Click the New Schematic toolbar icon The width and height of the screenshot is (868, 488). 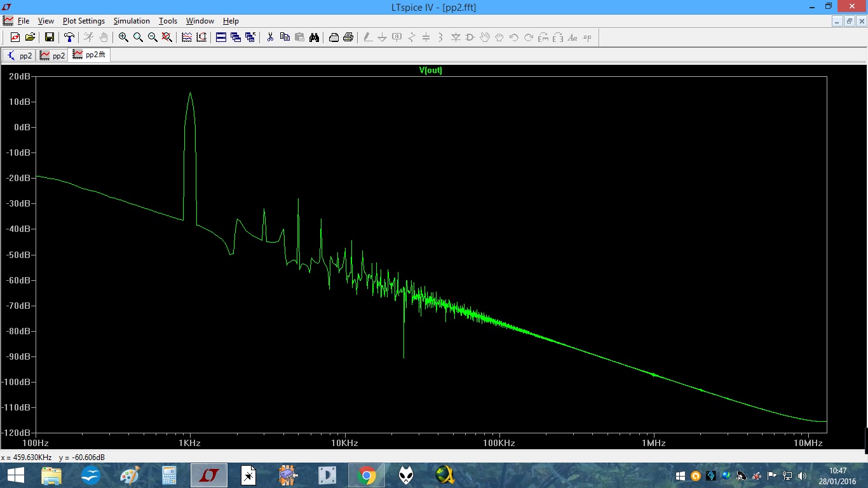point(15,37)
